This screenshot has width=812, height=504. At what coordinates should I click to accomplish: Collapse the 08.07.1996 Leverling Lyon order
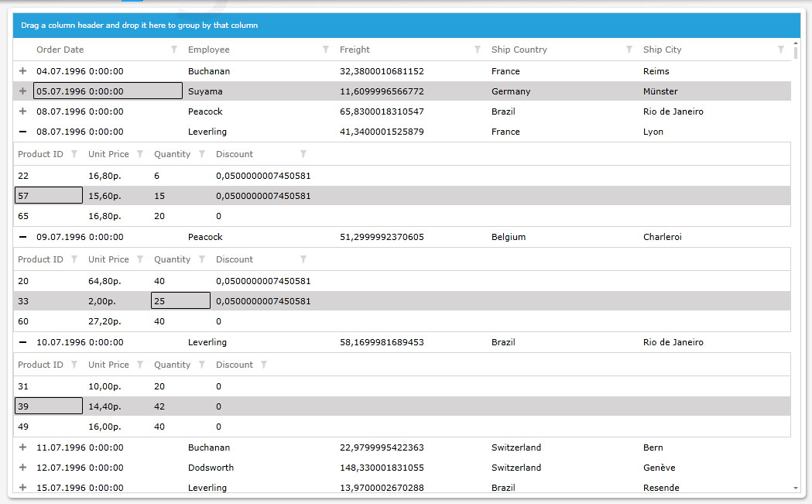[22, 132]
